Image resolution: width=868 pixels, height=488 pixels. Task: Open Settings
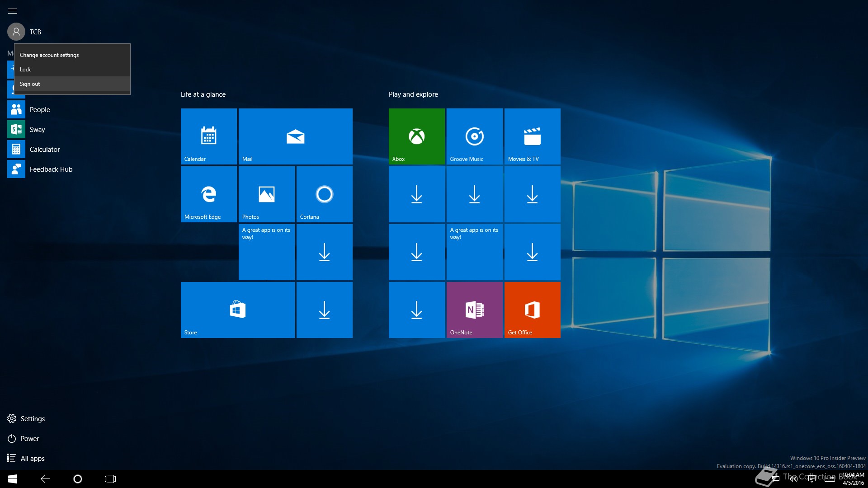26,419
